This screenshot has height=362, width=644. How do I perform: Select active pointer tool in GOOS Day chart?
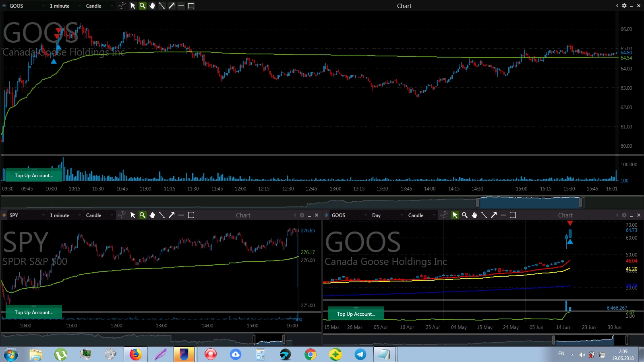tap(455, 215)
